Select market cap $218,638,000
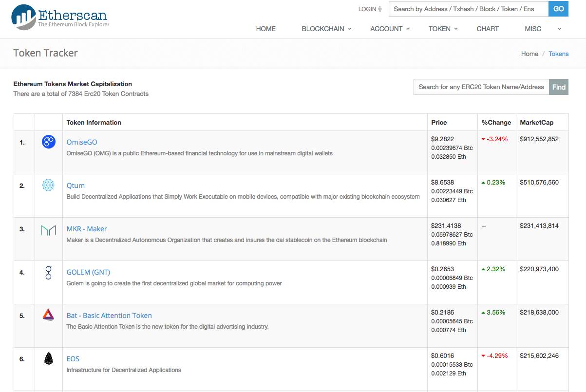The width and height of the screenshot is (586, 392). pyautogui.click(x=539, y=313)
